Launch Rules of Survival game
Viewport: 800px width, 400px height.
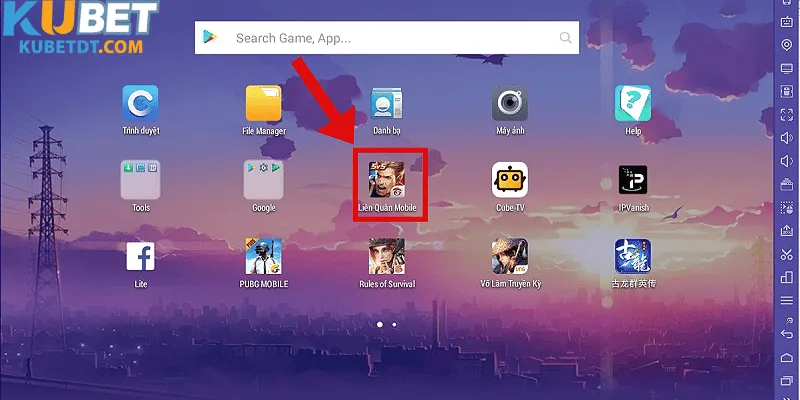(387, 256)
